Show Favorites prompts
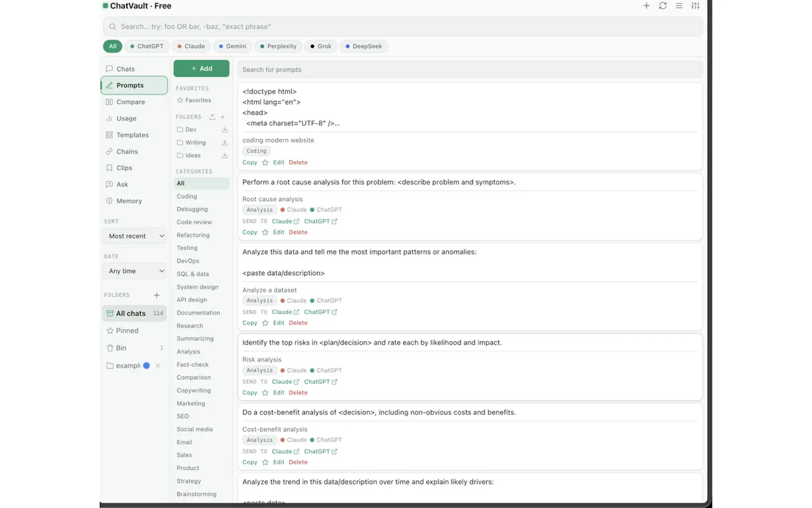The width and height of the screenshot is (812, 508). point(194,101)
